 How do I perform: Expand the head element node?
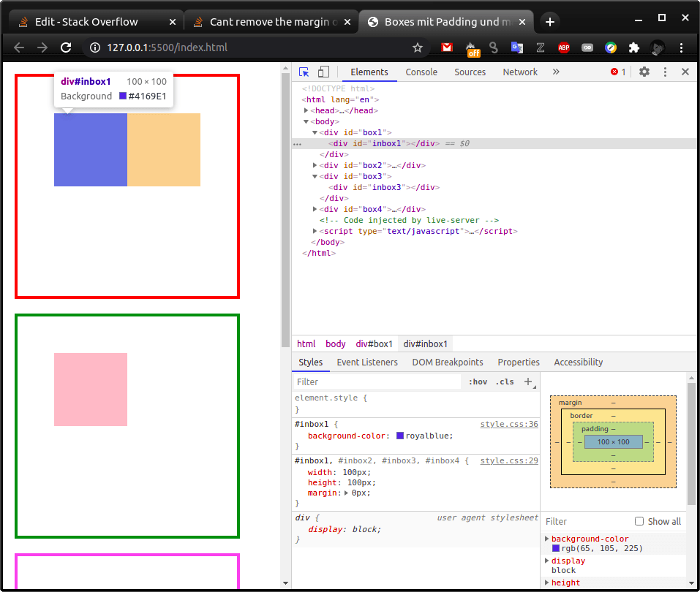click(x=306, y=110)
